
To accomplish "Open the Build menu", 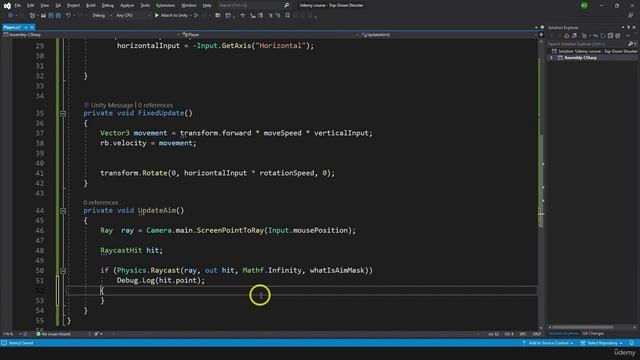I will [91, 5].
